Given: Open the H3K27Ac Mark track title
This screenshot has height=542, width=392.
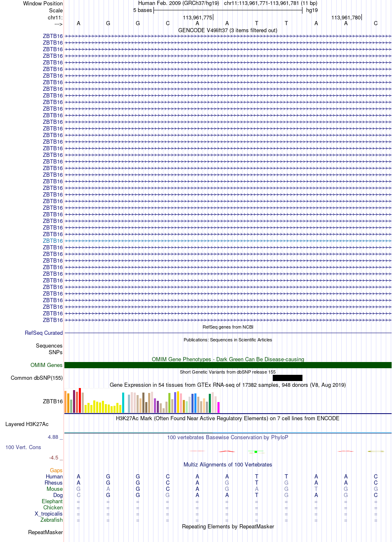Looking at the screenshot, I should 228,418.
